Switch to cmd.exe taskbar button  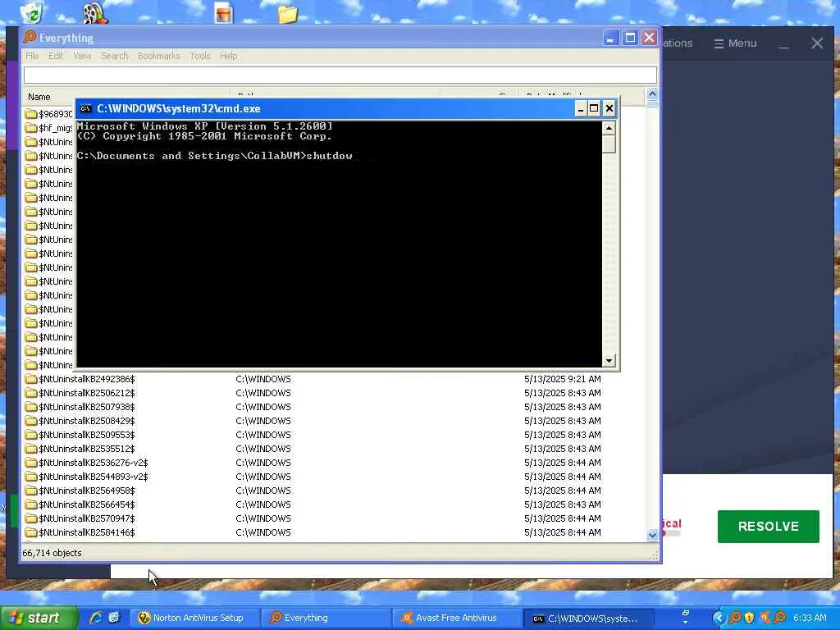(588, 618)
